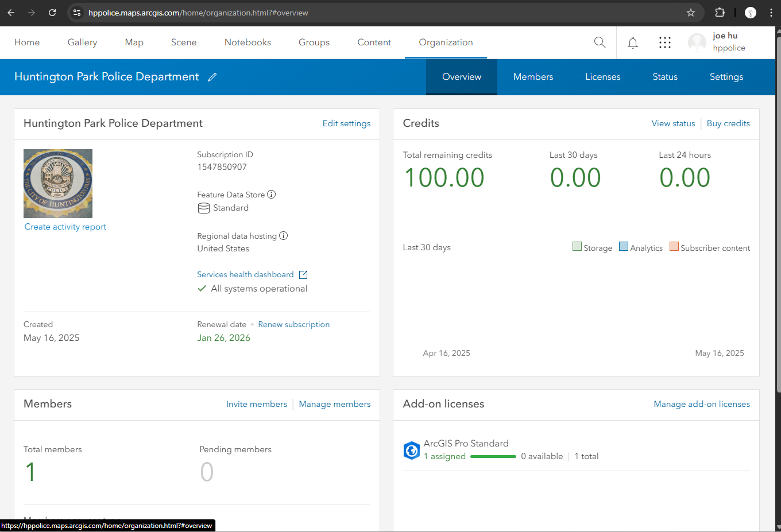Click Manage add-on licenses link
This screenshot has width=781, height=532.
click(702, 404)
